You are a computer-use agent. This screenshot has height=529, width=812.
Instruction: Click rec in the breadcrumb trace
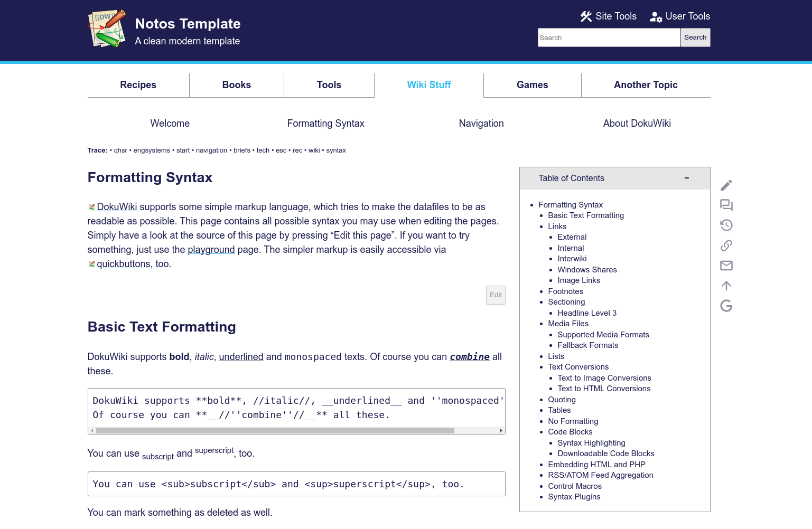297,150
